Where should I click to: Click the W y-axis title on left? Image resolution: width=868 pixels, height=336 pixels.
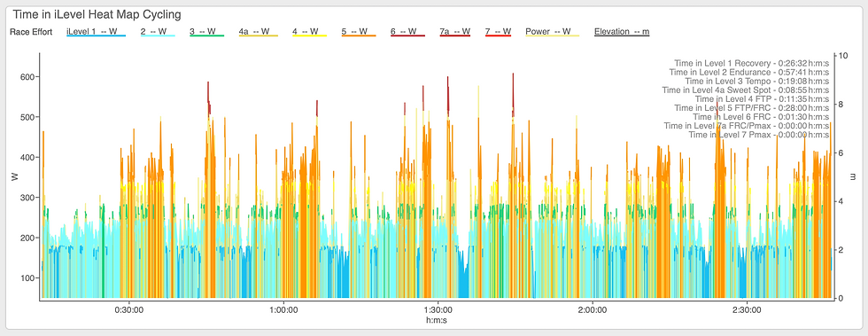point(14,177)
